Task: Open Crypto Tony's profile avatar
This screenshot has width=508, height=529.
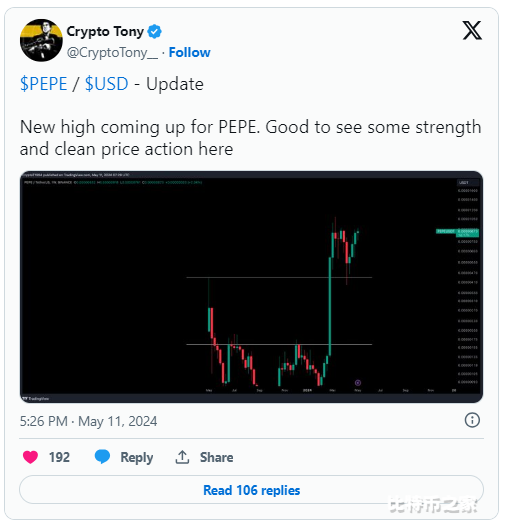Action: [41, 40]
